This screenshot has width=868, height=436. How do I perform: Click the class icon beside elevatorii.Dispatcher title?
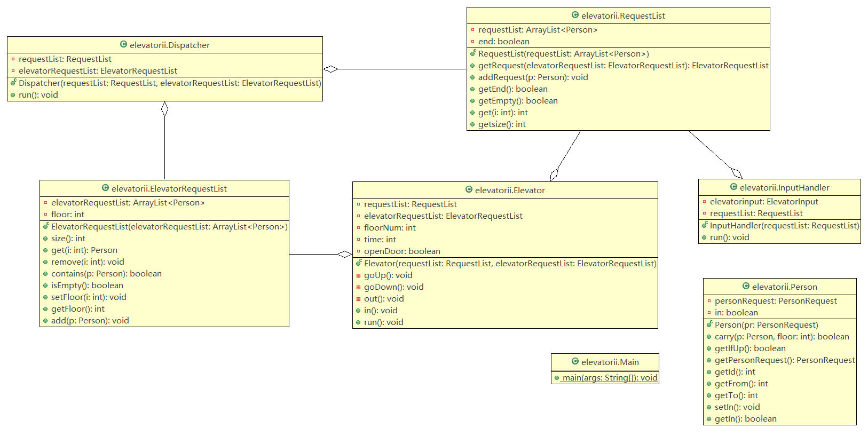(x=123, y=45)
